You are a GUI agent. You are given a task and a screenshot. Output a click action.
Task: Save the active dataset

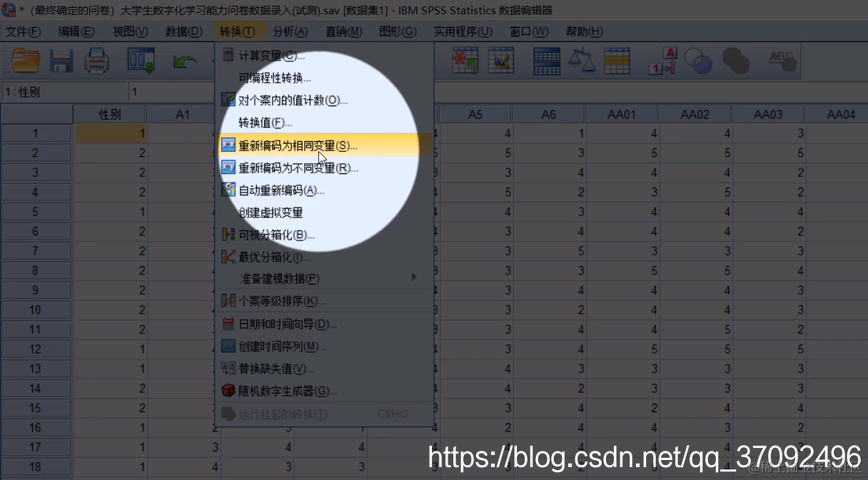tap(61, 61)
